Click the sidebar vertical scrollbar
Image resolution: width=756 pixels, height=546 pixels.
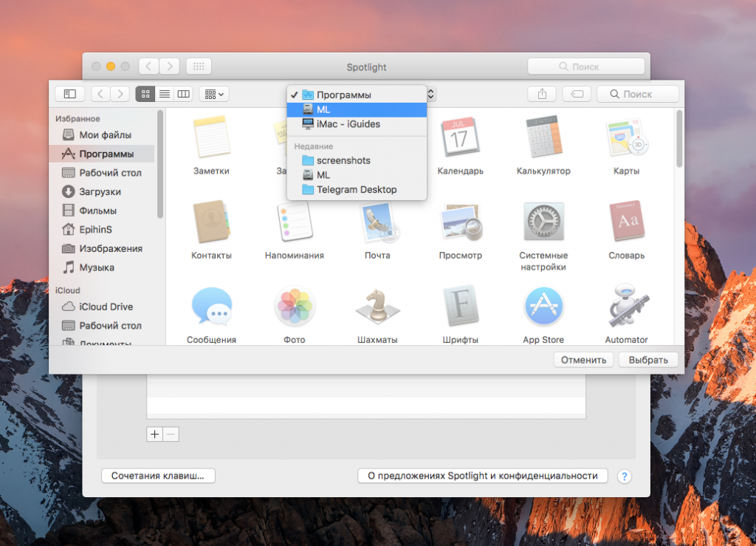point(160,164)
